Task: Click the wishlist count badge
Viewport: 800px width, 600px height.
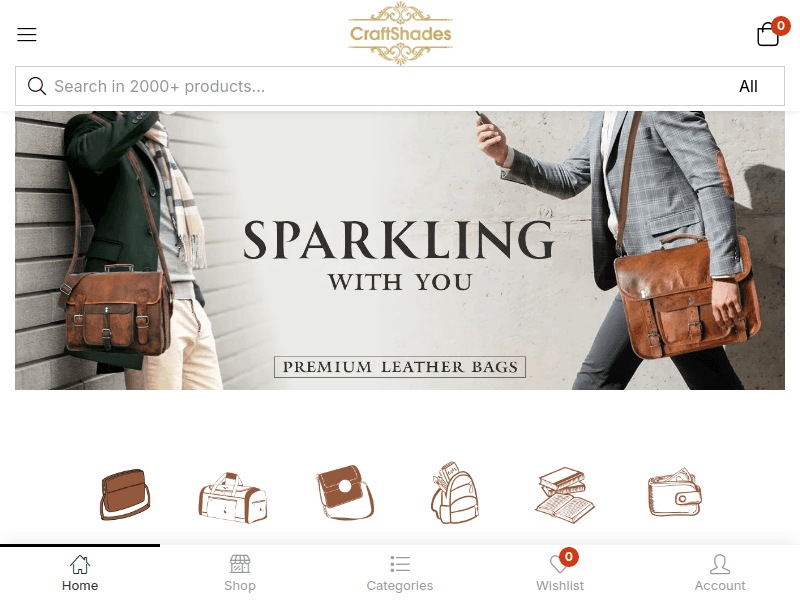Action: click(x=569, y=557)
